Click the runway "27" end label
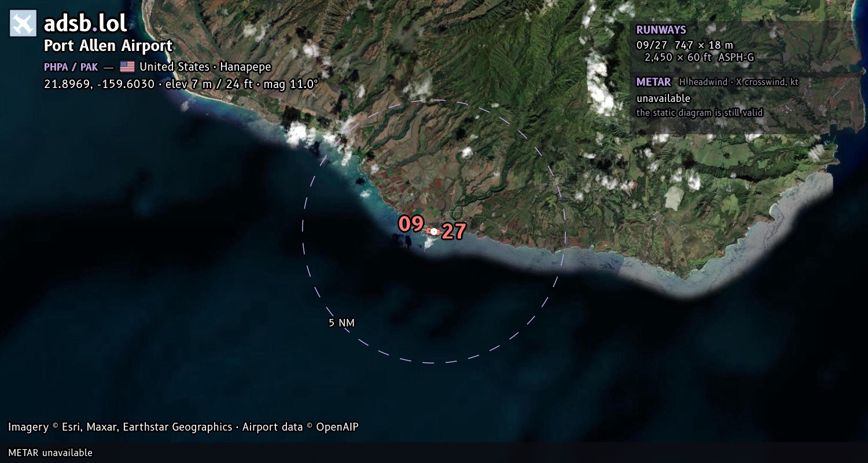Screen dimensions: 868x463 454,231
